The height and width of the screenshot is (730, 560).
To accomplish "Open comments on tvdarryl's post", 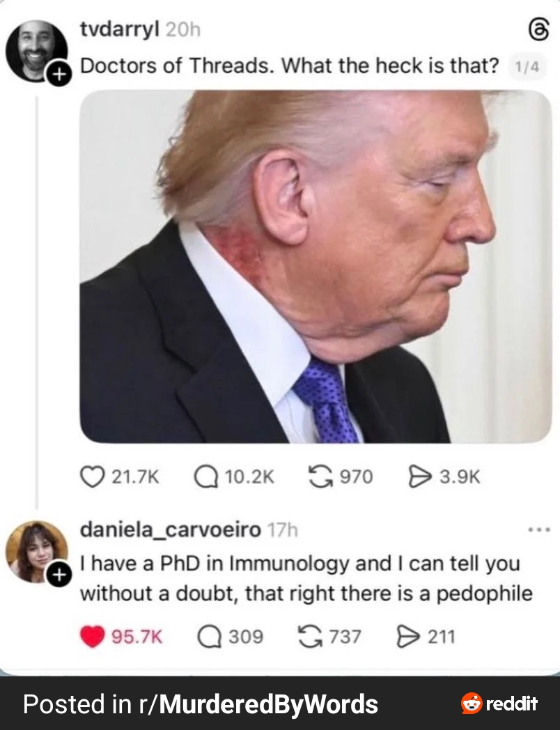I will tap(206, 476).
